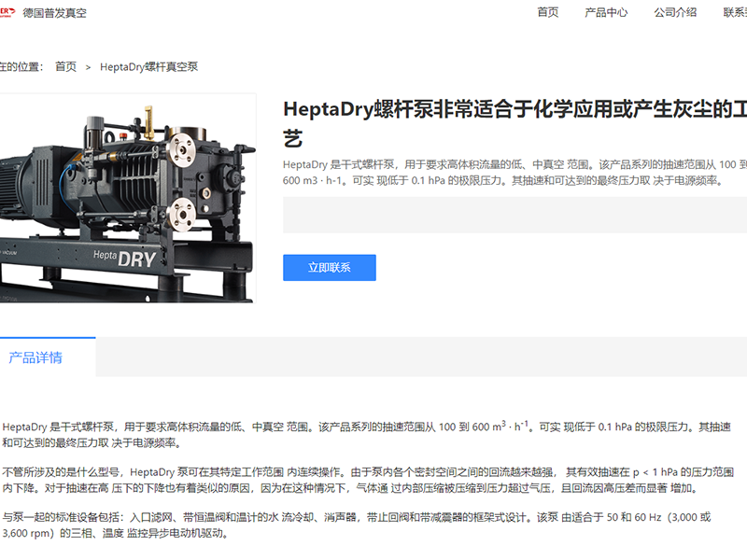747x560 pixels.
Task: Open the 首页 navigation menu item
Action: click(548, 12)
